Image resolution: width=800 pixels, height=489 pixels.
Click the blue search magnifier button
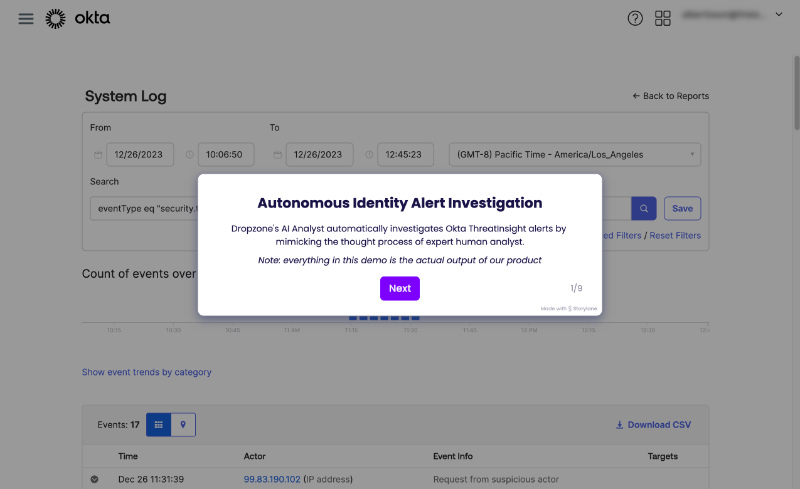pos(643,208)
